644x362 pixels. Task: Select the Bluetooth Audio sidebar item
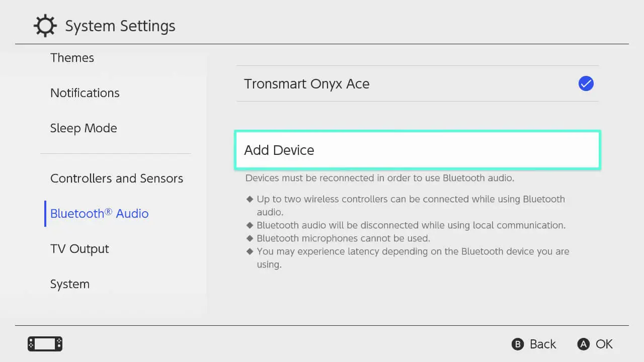(99, 214)
